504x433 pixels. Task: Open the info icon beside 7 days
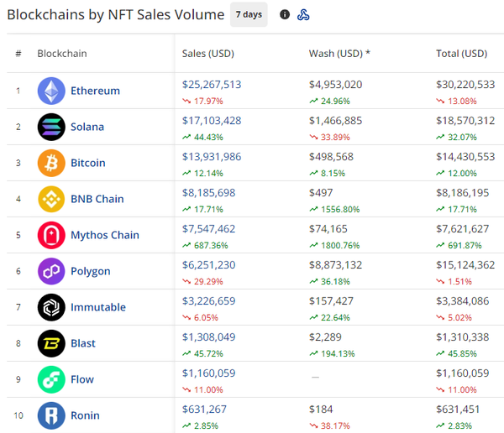pyautogui.click(x=285, y=14)
